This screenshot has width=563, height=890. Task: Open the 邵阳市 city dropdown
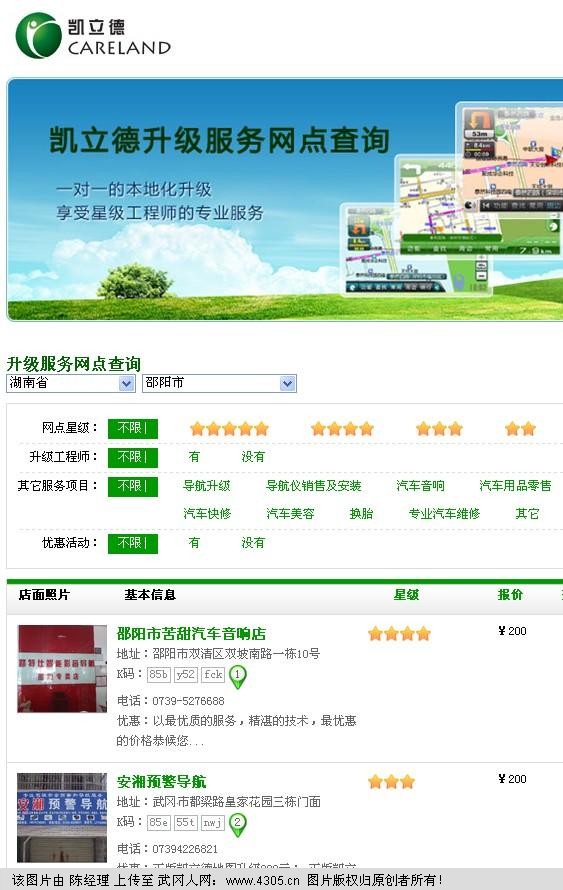pyautogui.click(x=220, y=383)
